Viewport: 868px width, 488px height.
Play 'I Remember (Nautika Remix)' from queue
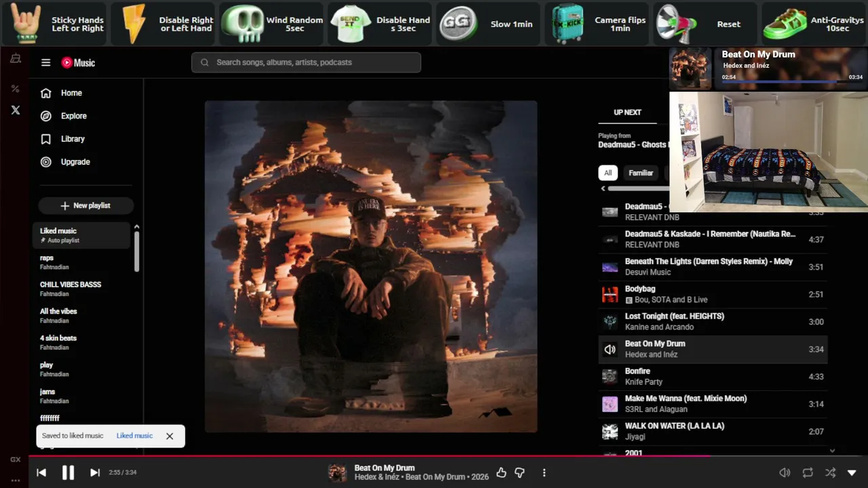(x=713, y=239)
